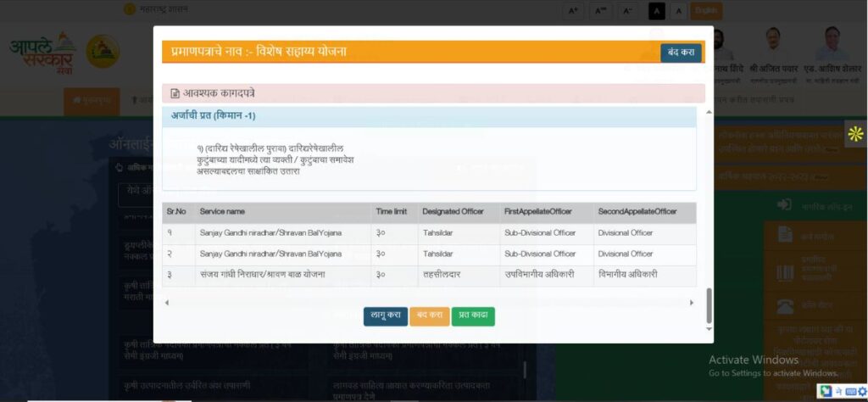Screen dimensions: 868x402
Task: Click श्री अजित पवार minister photo
Action: click(x=773, y=44)
